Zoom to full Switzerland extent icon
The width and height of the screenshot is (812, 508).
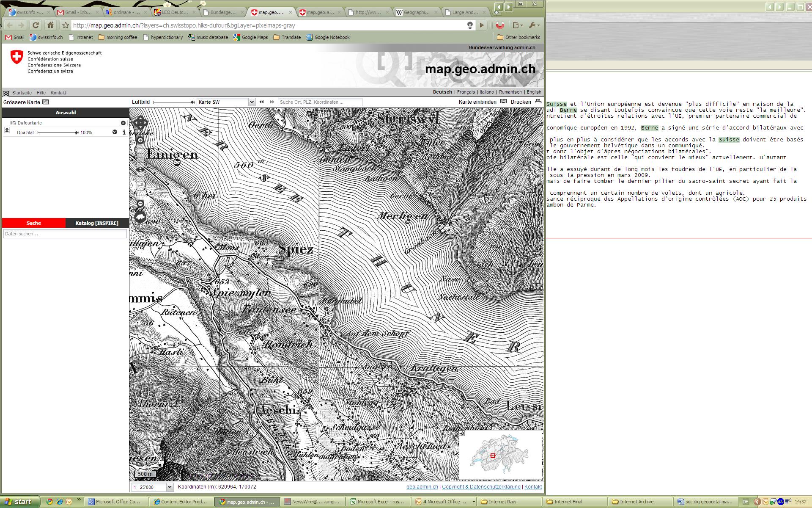(x=140, y=218)
